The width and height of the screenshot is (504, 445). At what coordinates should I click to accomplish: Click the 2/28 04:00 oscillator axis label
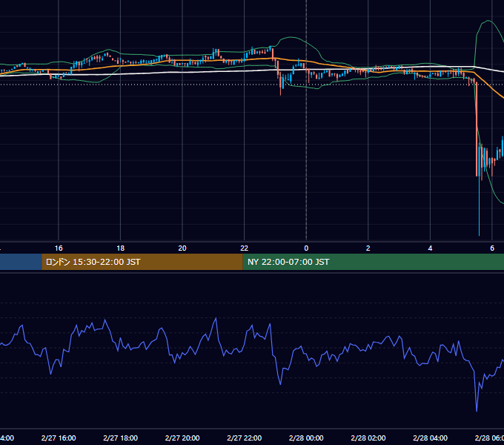click(430, 438)
